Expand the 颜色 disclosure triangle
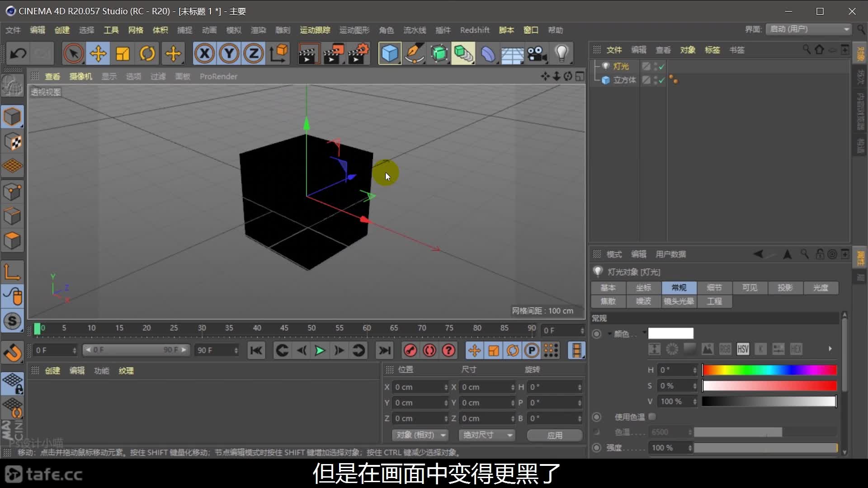This screenshot has height=488, width=868. pos(609,334)
